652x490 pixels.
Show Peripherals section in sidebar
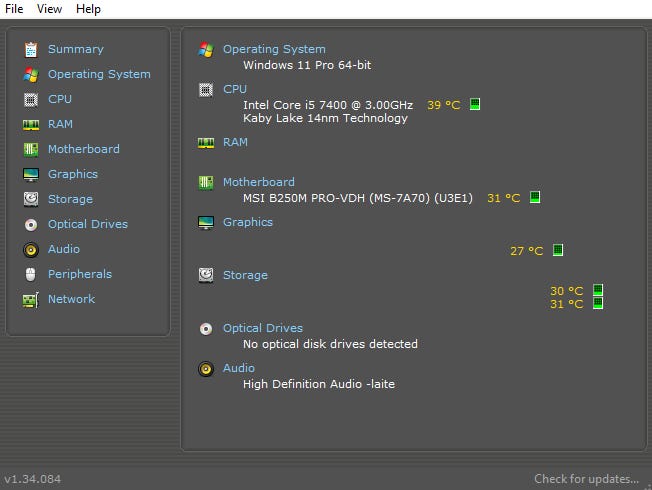pos(80,274)
